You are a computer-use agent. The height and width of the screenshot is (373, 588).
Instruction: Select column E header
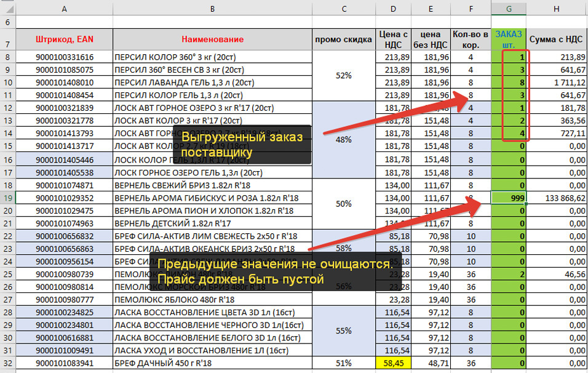click(431, 9)
